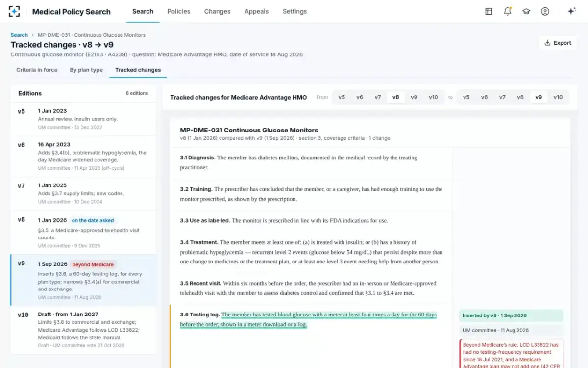Click 'Tracked changes for Medicare Advantage HMO' label
Image resolution: width=588 pixels, height=368 pixels.
tap(238, 97)
